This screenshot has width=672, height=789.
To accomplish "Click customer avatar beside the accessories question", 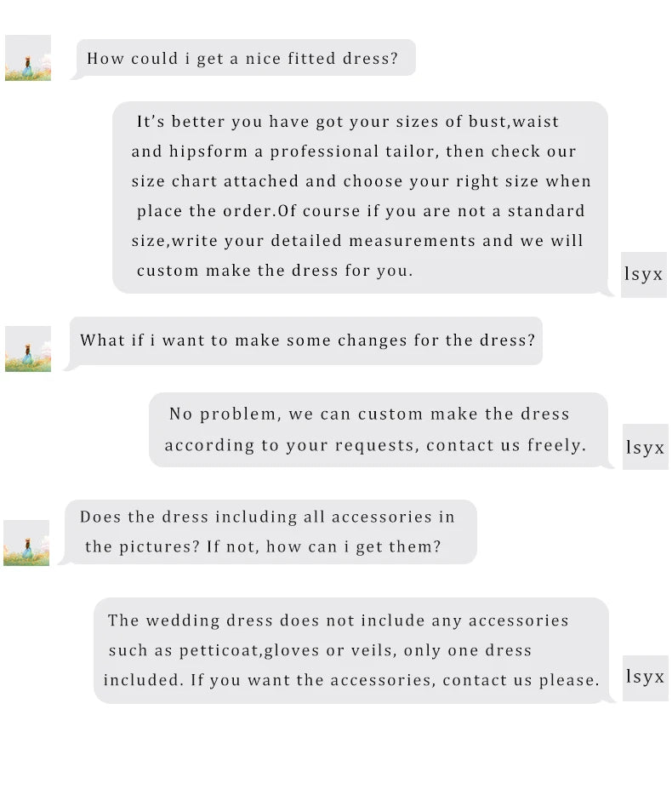I will tap(26, 542).
